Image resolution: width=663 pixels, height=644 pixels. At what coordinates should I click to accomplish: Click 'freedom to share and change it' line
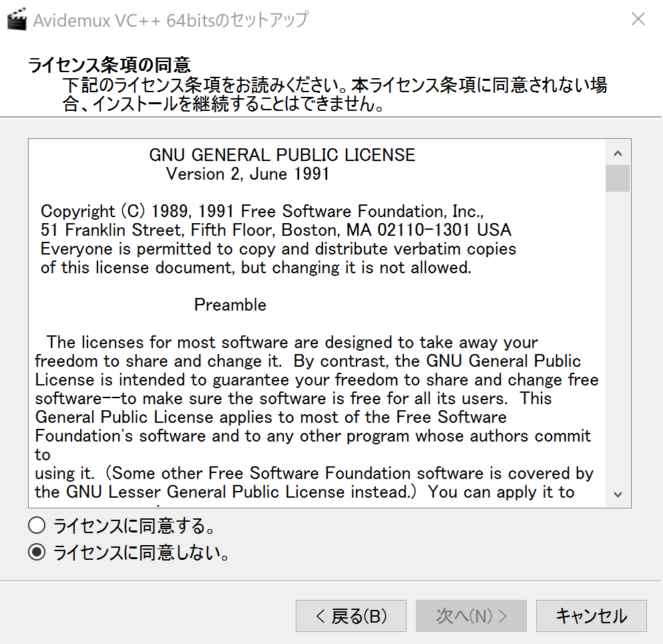[x=308, y=361]
